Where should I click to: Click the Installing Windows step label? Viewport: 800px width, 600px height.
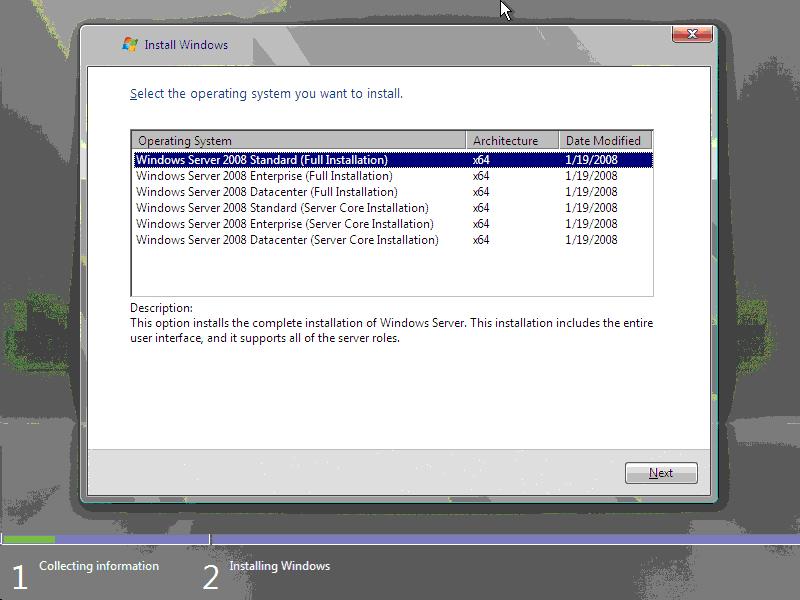pos(280,566)
